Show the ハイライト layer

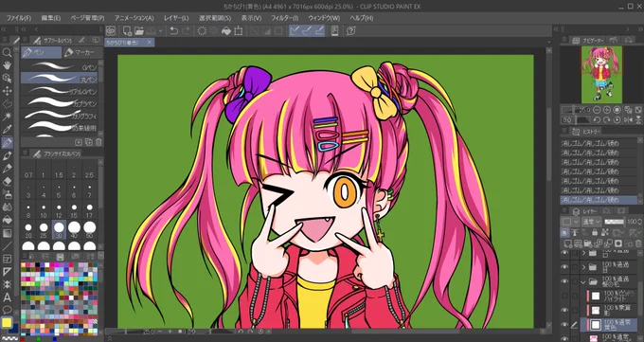click(x=565, y=296)
